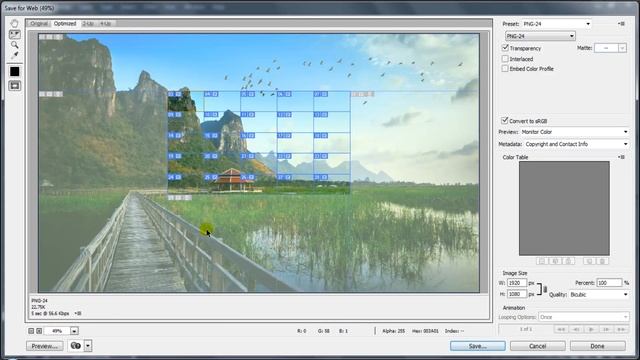640x360 pixels.
Task: Click the browser preview globe icon
Action: pyautogui.click(x=76, y=346)
